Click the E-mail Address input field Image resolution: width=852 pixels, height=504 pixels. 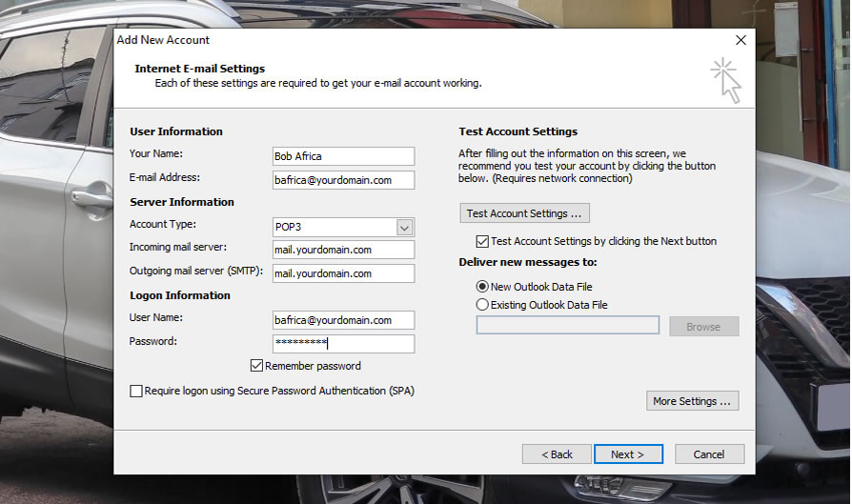343,180
